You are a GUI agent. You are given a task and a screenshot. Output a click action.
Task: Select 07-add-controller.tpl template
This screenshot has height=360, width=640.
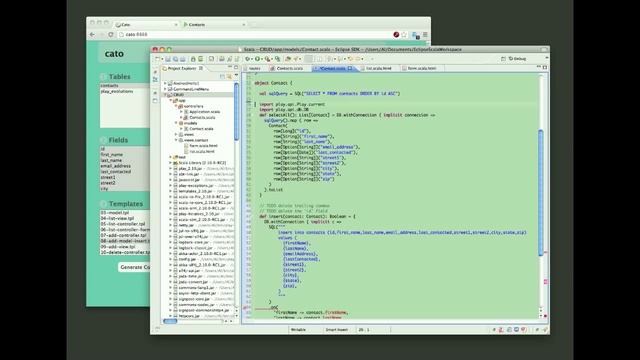[123, 236]
